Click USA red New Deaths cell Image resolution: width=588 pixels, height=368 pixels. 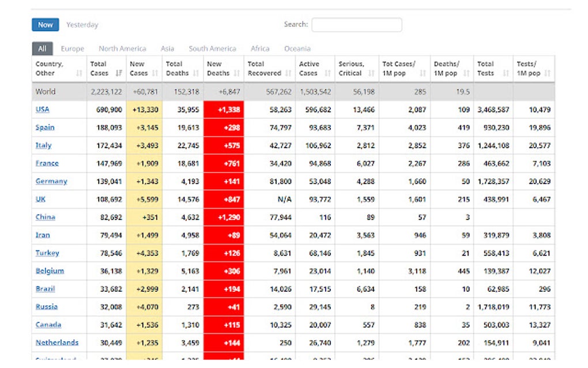click(224, 110)
